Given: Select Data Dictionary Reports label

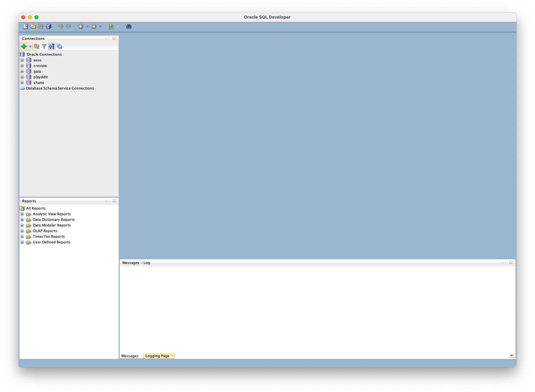Looking at the screenshot, I should coord(54,220).
